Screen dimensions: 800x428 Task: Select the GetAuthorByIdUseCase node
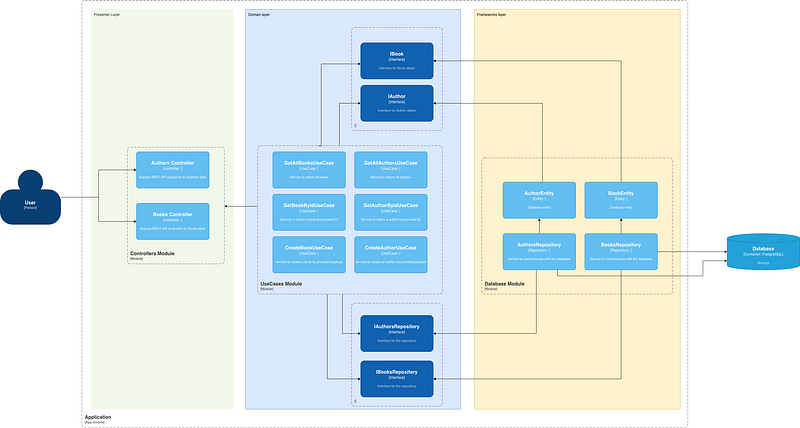pyautogui.click(x=391, y=212)
